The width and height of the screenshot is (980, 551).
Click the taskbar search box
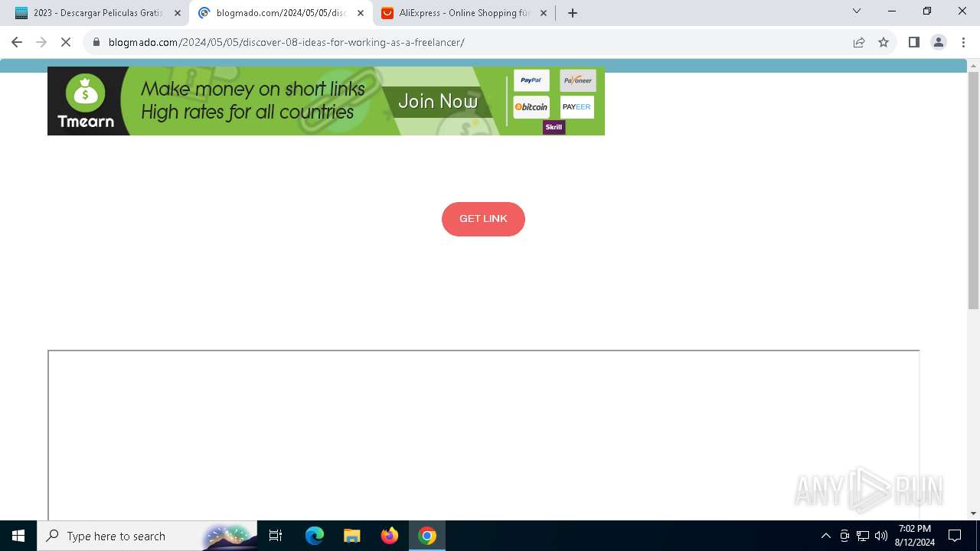tap(146, 536)
